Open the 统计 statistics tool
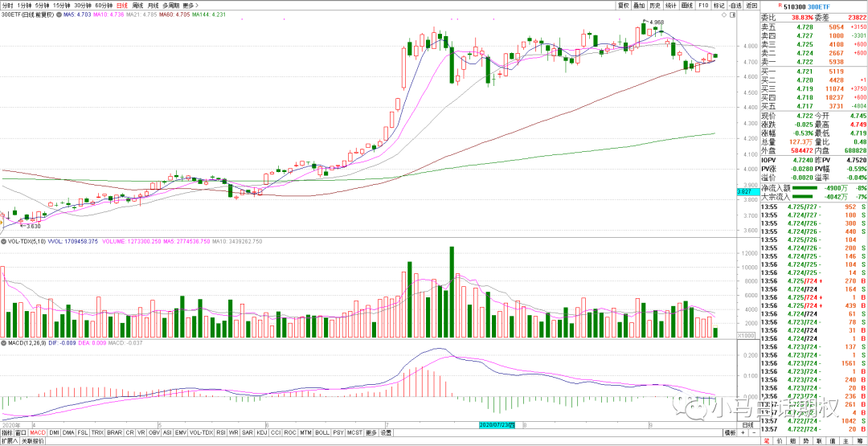The height and width of the screenshot is (446, 868). (671, 5)
